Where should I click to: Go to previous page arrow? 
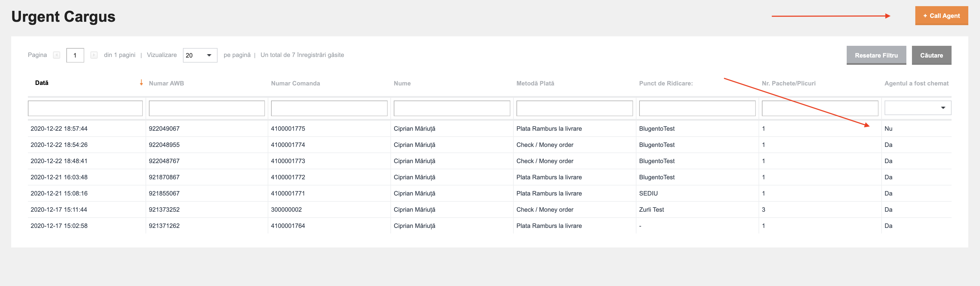pos(57,55)
